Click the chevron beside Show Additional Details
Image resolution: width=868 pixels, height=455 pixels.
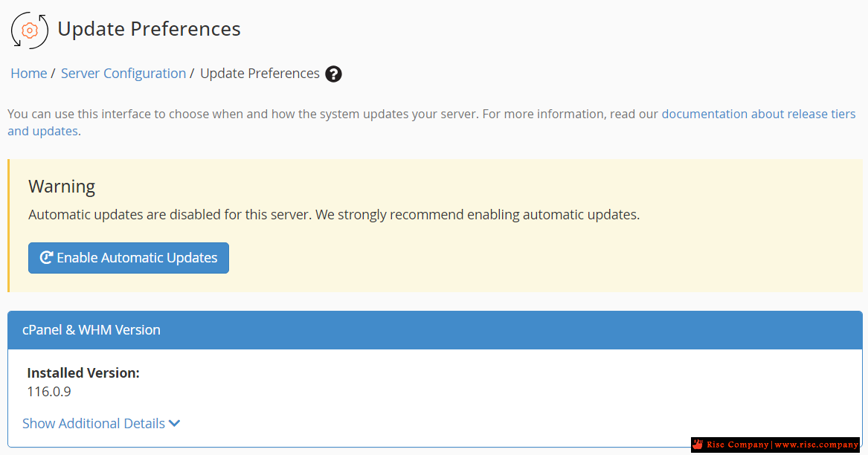point(174,424)
